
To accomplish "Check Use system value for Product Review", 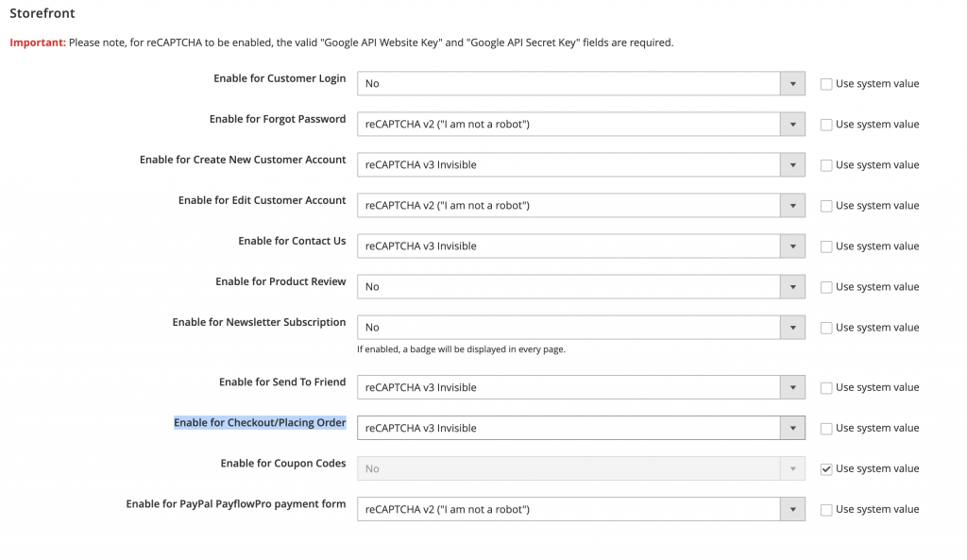I will coord(826,287).
